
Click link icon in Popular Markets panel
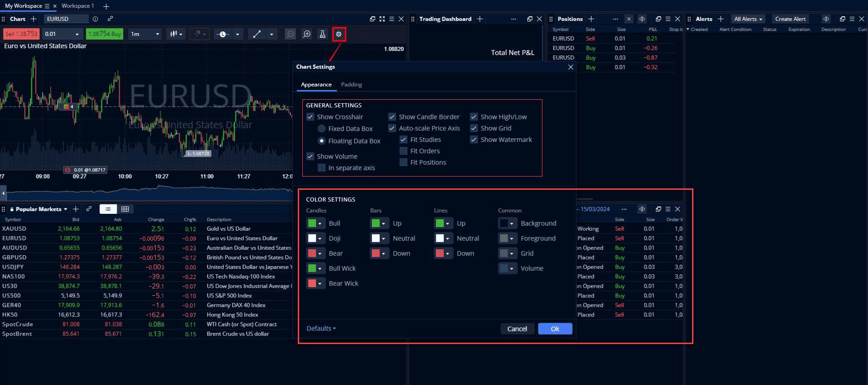click(89, 209)
